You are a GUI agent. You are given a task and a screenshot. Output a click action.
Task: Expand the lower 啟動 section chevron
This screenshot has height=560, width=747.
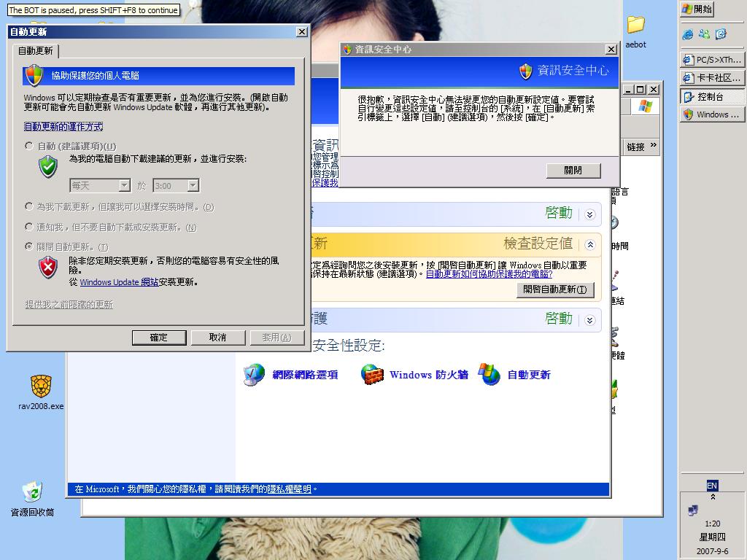pos(589,320)
